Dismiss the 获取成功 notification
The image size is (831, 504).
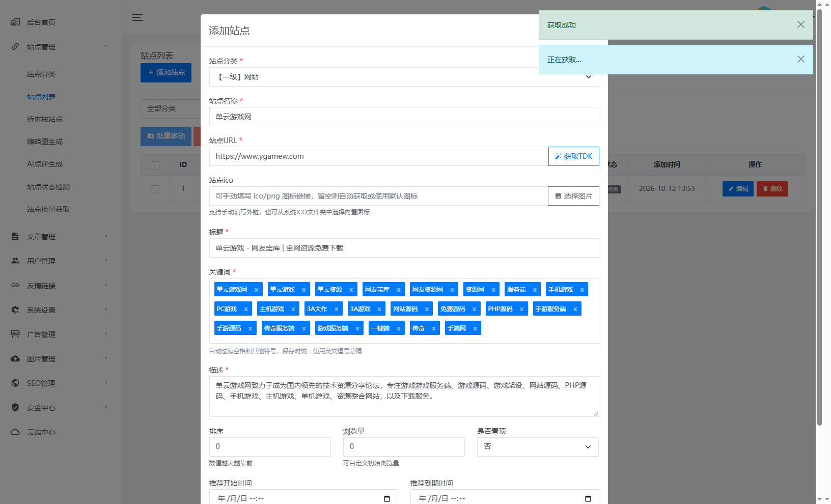coord(801,24)
